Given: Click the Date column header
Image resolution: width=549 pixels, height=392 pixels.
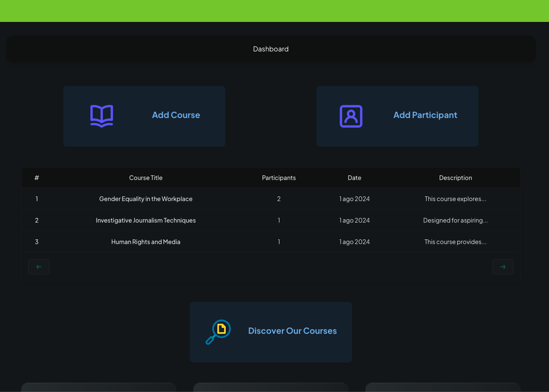Looking at the screenshot, I should pyautogui.click(x=354, y=177).
